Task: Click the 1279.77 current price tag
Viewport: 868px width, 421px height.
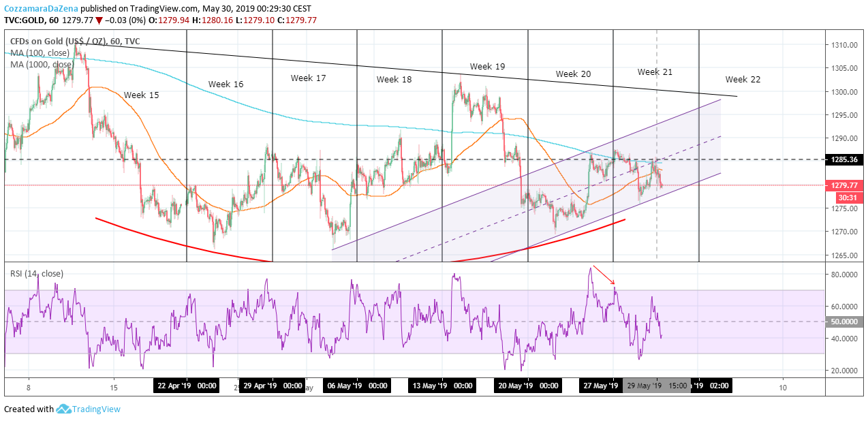Action: pyautogui.click(x=845, y=185)
